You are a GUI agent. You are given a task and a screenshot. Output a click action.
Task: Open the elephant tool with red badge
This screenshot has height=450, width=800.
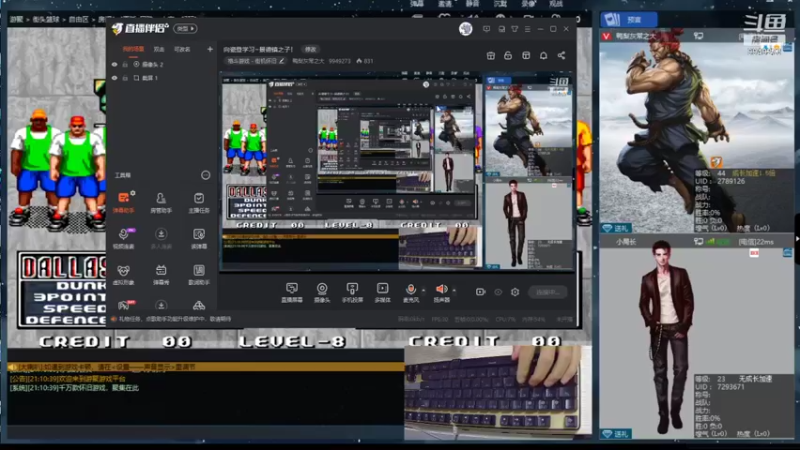(x=124, y=305)
